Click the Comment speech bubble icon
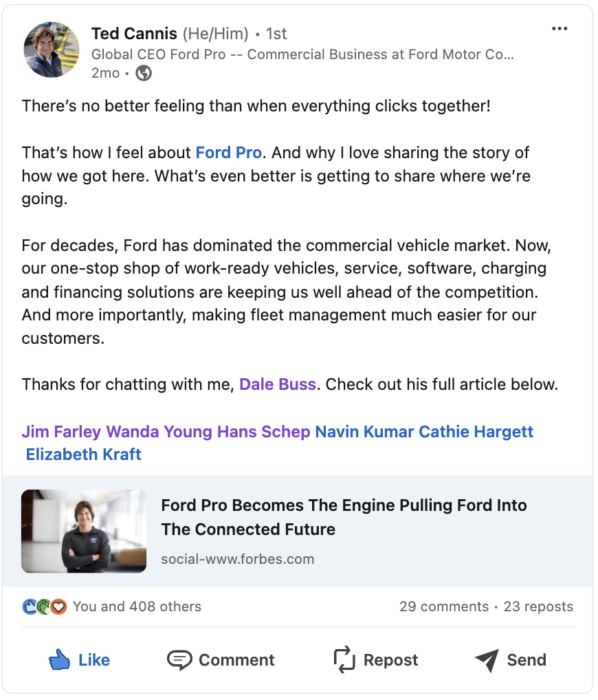 coord(179,660)
